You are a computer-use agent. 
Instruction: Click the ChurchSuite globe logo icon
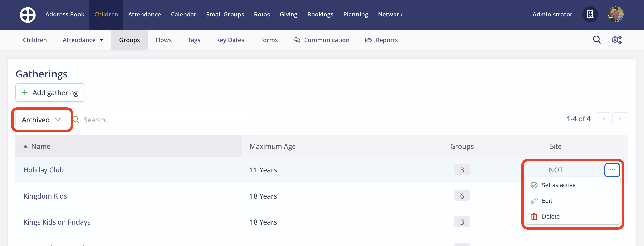point(28,15)
